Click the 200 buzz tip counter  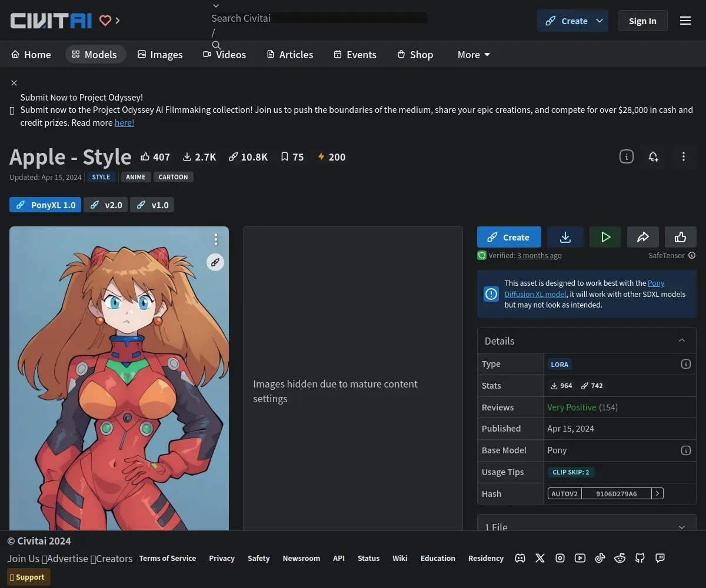331,157
